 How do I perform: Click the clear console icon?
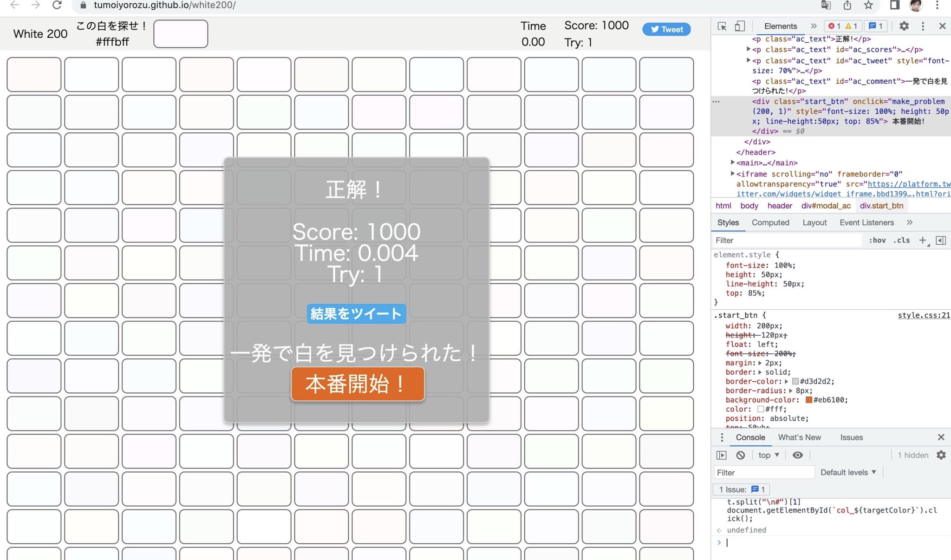coord(741,455)
